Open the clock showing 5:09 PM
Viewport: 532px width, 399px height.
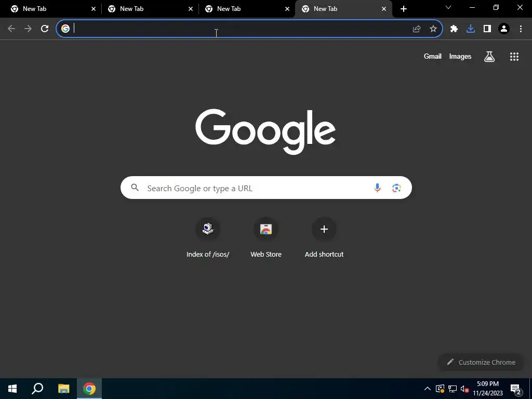(x=488, y=389)
